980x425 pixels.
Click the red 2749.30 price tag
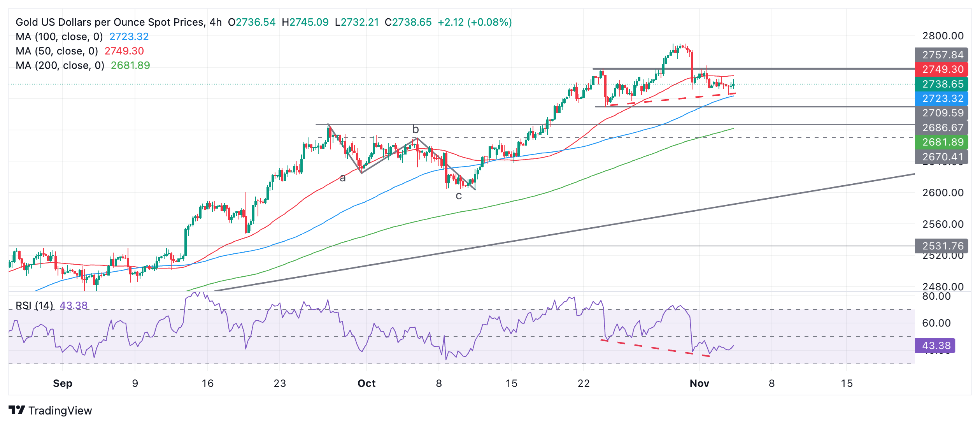click(942, 69)
